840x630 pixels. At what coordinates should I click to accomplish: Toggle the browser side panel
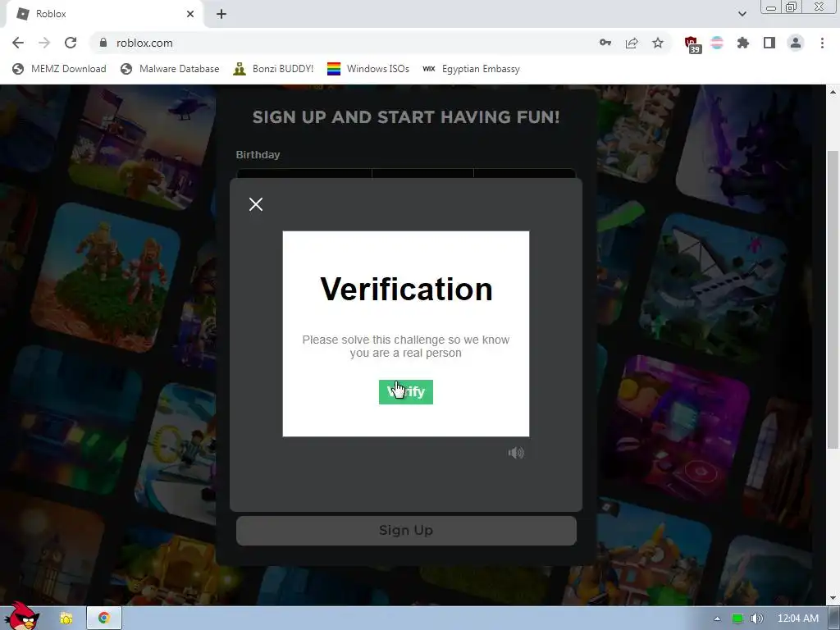769,43
